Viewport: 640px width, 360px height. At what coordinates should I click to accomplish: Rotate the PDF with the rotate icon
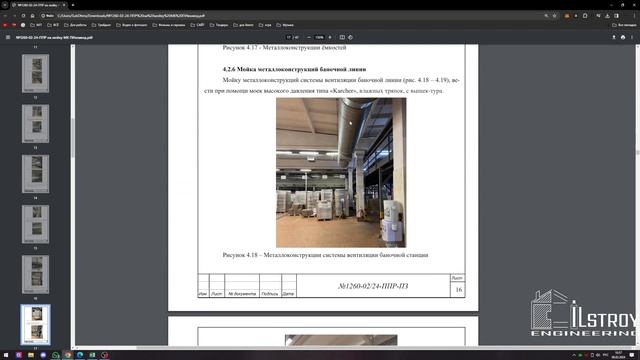[x=351, y=37]
